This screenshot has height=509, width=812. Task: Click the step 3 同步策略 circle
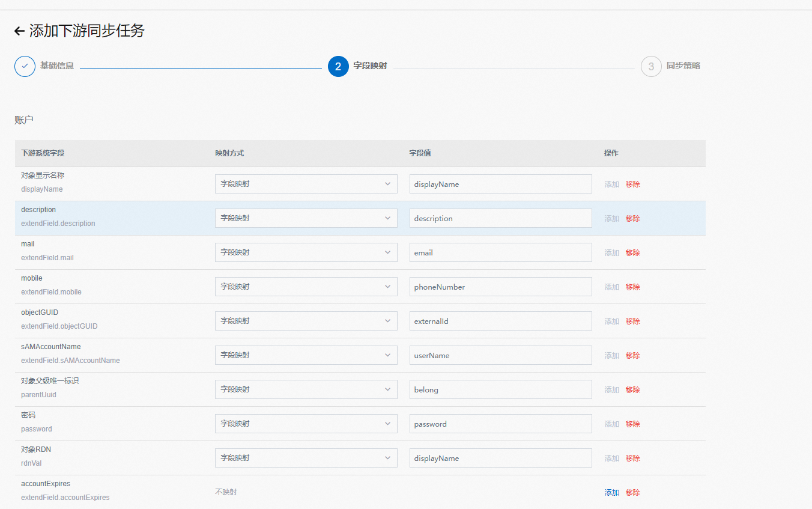[x=651, y=67]
